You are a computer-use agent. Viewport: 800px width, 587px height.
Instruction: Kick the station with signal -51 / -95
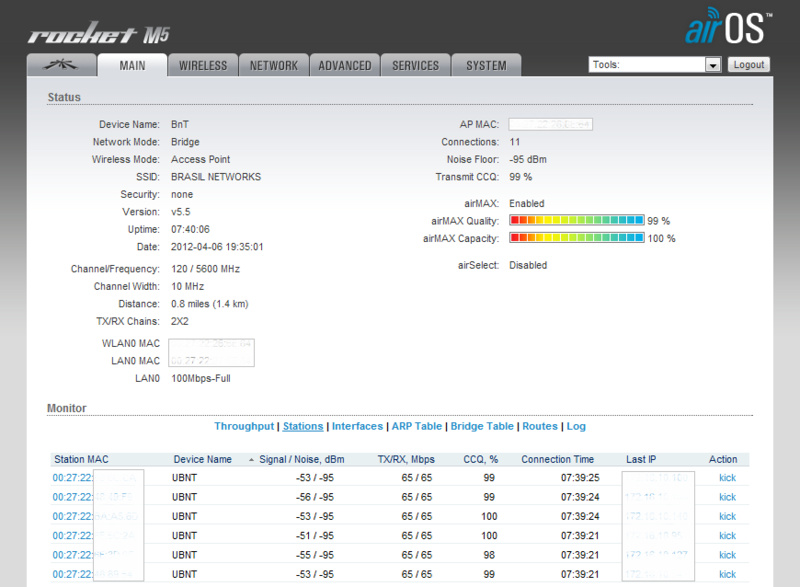(728, 536)
